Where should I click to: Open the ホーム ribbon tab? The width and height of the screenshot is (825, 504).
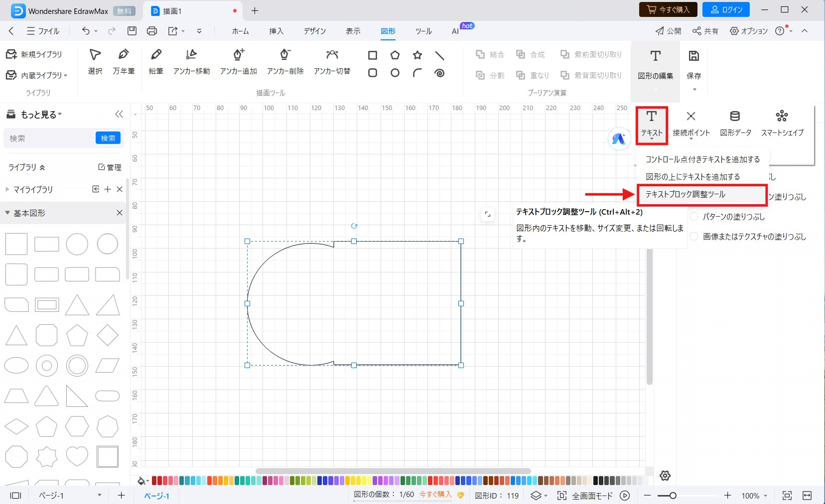(x=240, y=31)
